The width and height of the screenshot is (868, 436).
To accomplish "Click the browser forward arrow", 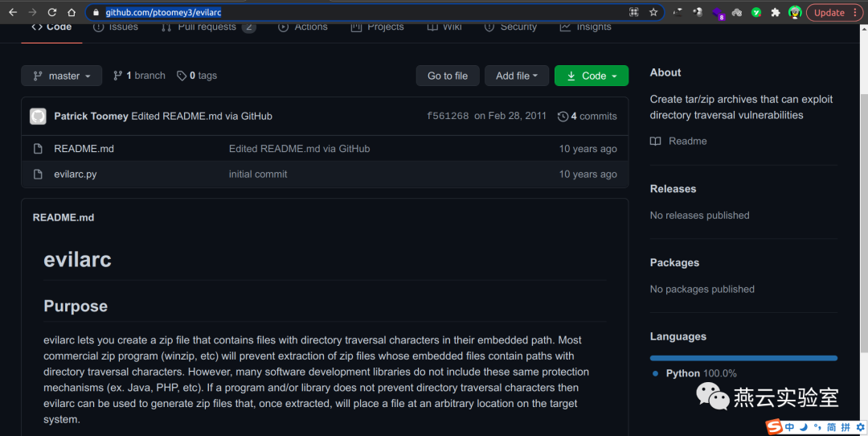I will [x=32, y=12].
